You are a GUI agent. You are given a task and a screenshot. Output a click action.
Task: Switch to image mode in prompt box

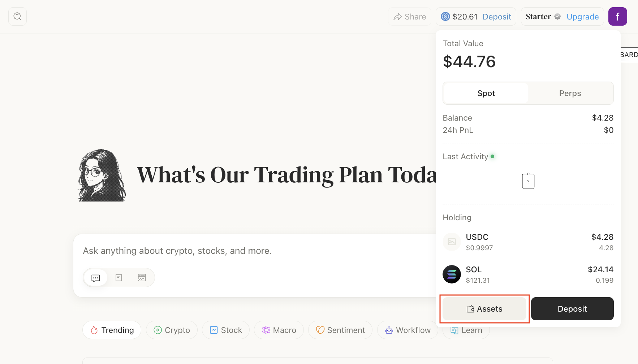[142, 278]
